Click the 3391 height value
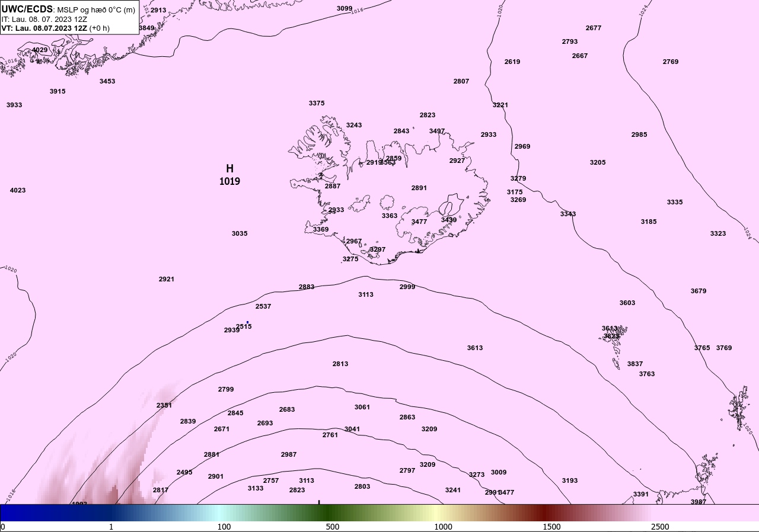 (x=641, y=494)
